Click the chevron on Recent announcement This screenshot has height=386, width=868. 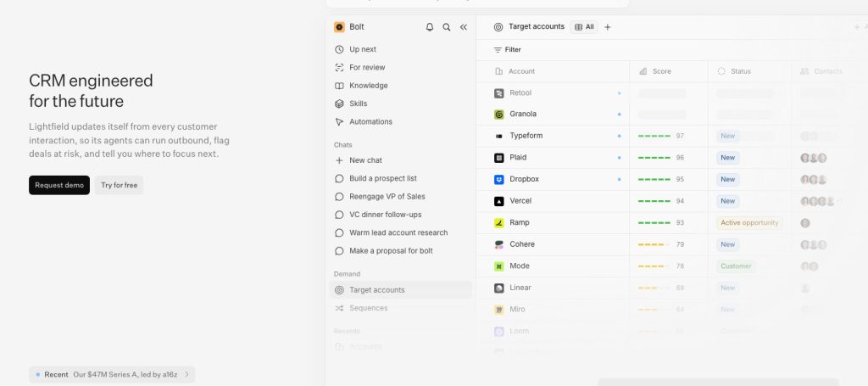pos(186,374)
